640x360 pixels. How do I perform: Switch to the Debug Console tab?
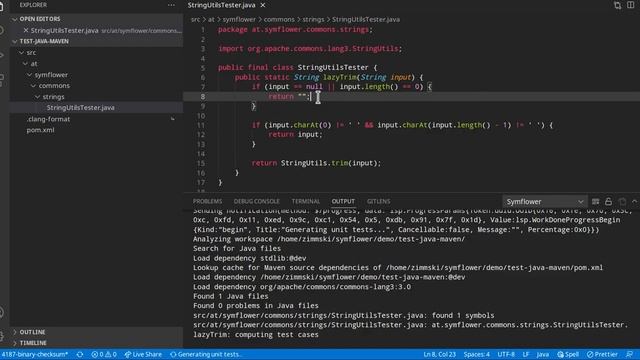[x=257, y=201]
